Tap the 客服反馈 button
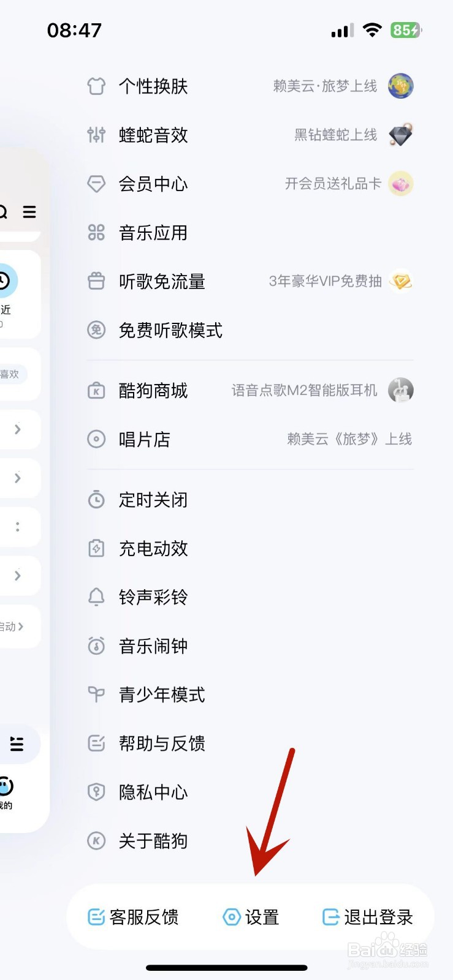This screenshot has width=453, height=980. tap(133, 917)
